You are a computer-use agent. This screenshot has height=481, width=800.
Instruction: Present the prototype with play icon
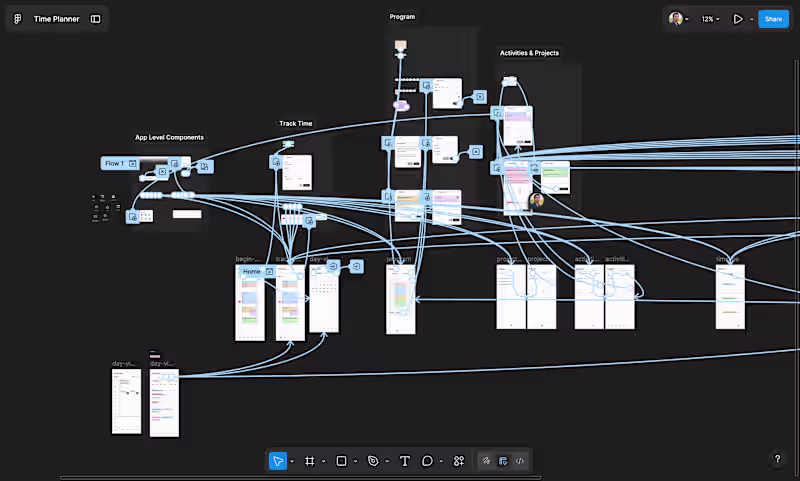(x=738, y=19)
